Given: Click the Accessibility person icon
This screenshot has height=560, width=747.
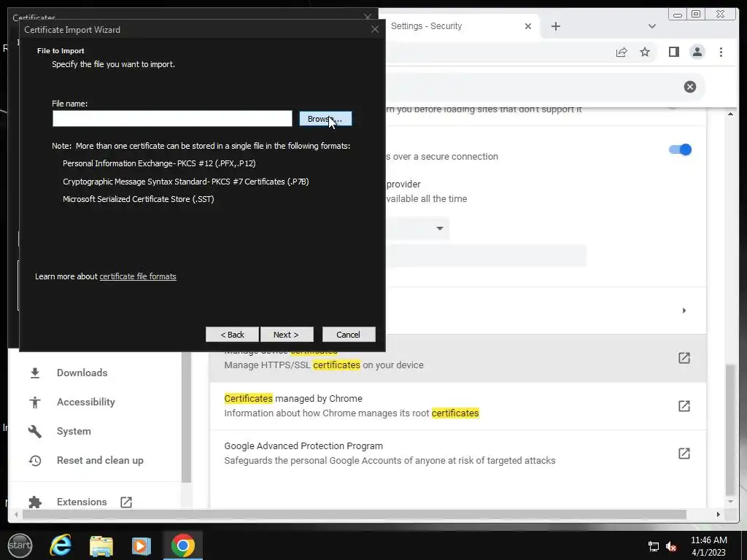Looking at the screenshot, I should pos(35,402).
